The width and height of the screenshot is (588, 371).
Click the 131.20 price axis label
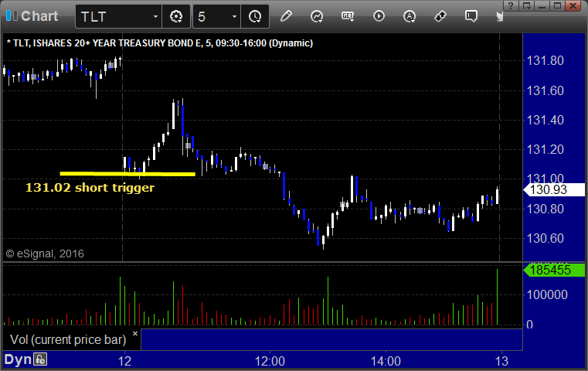pos(545,150)
